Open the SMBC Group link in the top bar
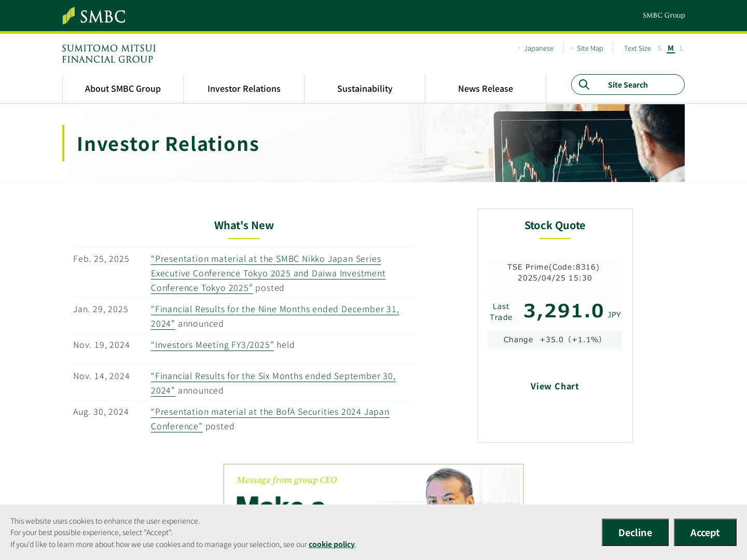Viewport: 747px width, 560px height. (x=663, y=16)
